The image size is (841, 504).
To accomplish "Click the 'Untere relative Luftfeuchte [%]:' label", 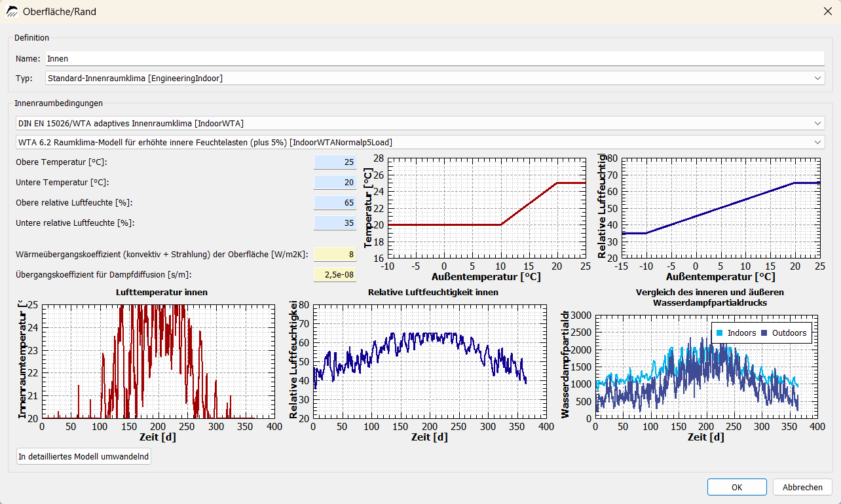I will tap(75, 223).
